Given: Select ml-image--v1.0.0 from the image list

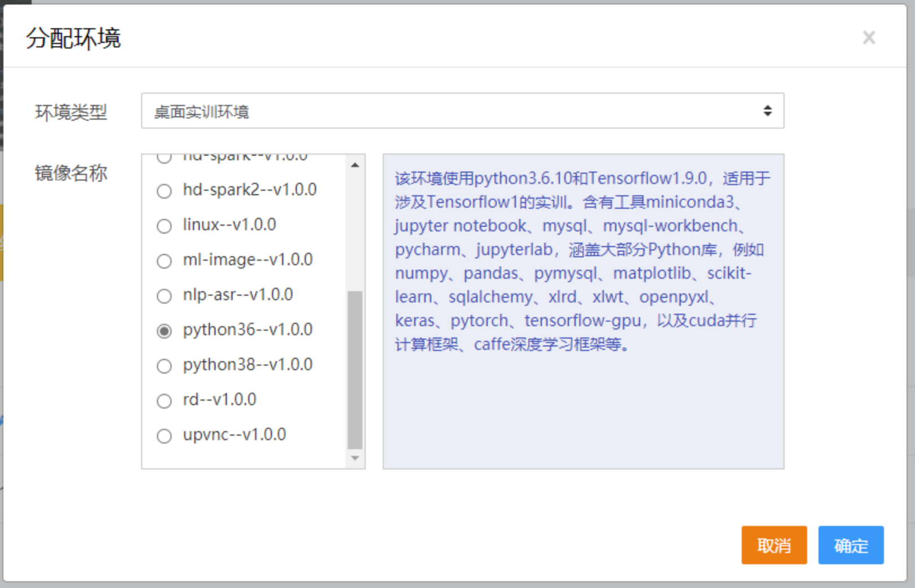Looking at the screenshot, I should coord(164,261).
